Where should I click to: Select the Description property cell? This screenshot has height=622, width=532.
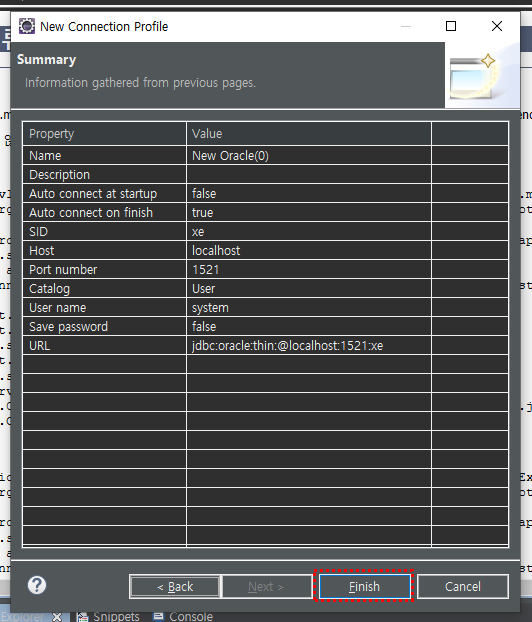pos(104,175)
